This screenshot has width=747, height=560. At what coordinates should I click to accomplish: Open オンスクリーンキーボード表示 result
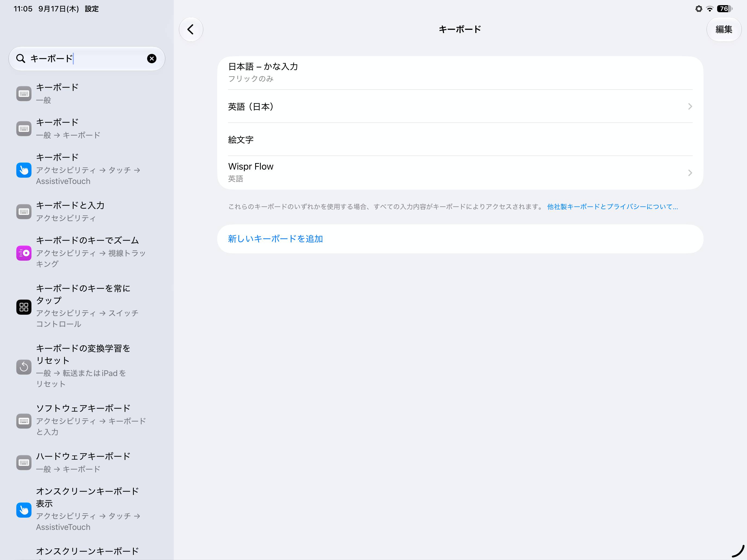87,509
